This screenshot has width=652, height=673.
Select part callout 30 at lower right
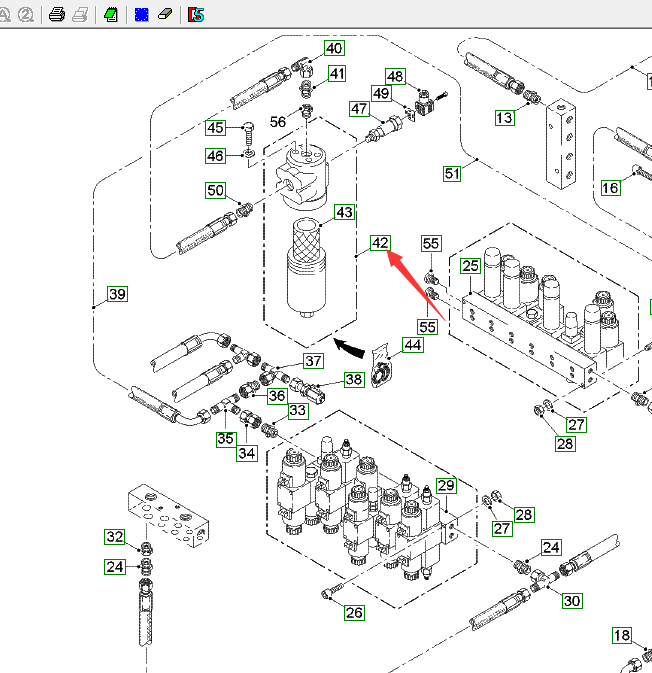point(571,601)
